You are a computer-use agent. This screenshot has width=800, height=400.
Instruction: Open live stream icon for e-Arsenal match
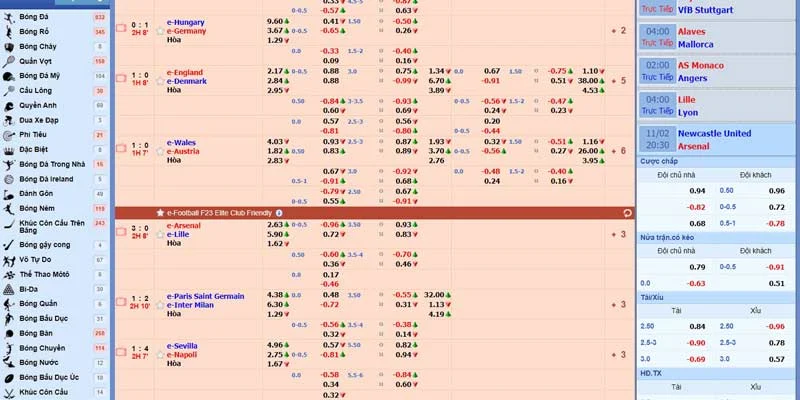click(121, 230)
